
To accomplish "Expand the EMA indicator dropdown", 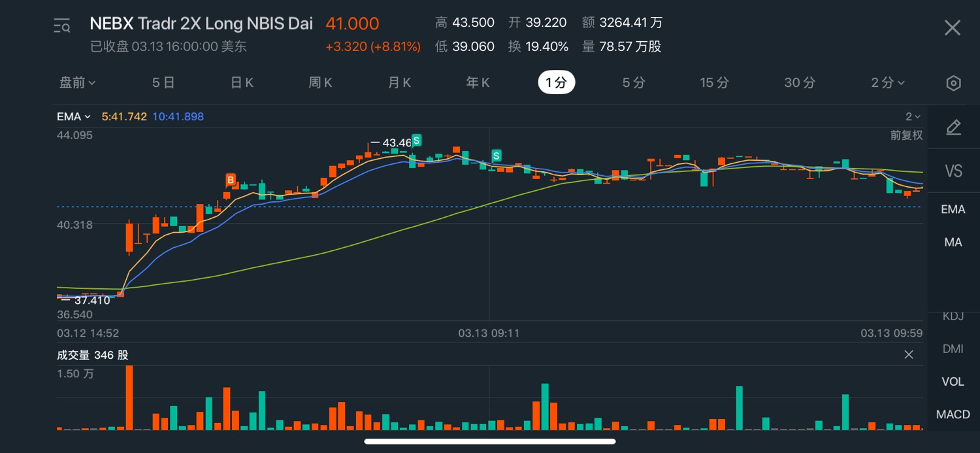I will (73, 117).
